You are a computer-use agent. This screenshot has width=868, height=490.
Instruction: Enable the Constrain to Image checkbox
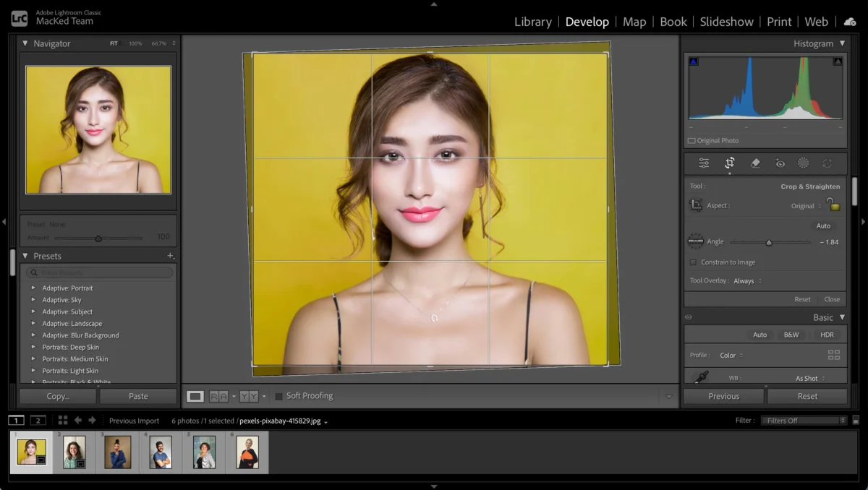click(692, 262)
